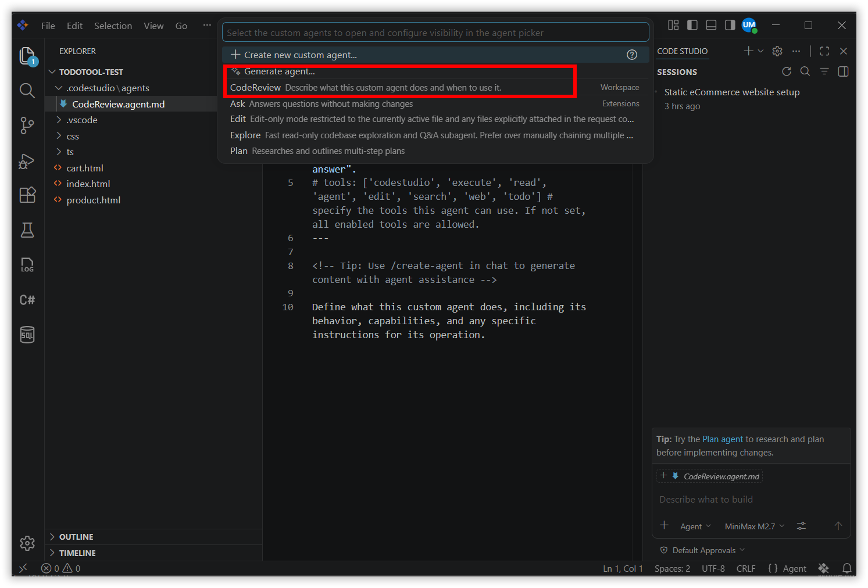
Task: Open the LOG file viewer icon
Action: pyautogui.click(x=27, y=265)
